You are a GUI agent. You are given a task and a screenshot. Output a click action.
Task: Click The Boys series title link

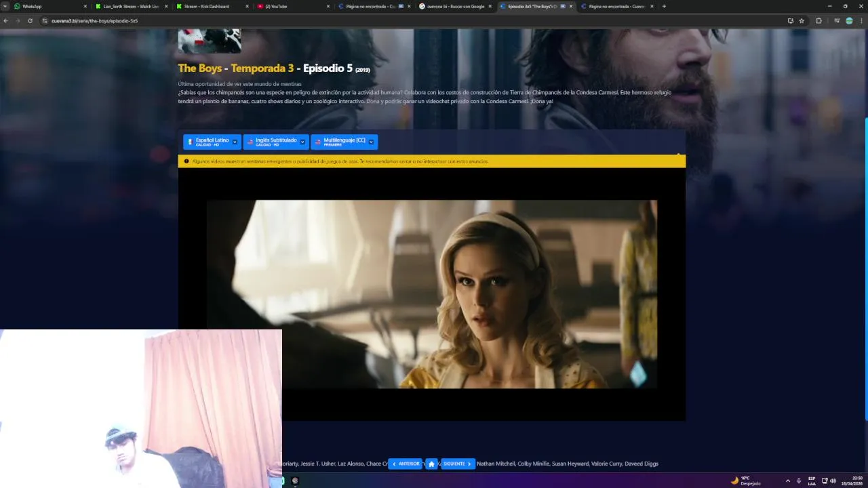pyautogui.click(x=199, y=68)
